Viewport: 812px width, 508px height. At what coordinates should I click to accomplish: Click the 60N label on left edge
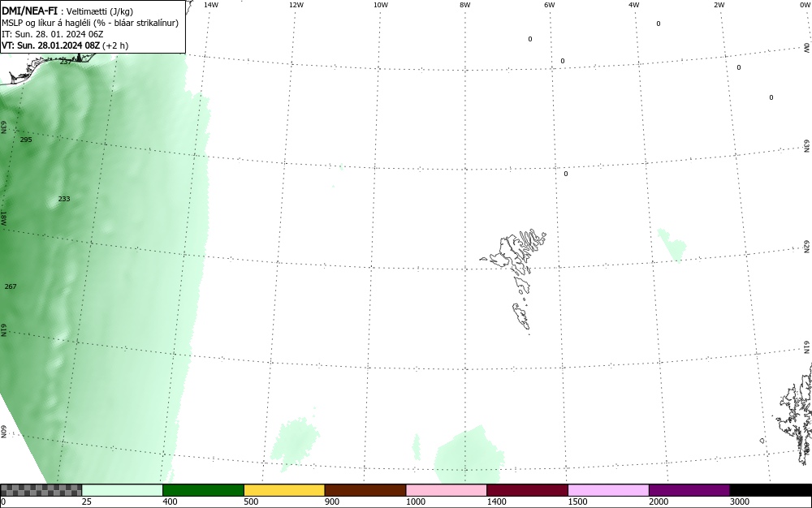point(3,432)
